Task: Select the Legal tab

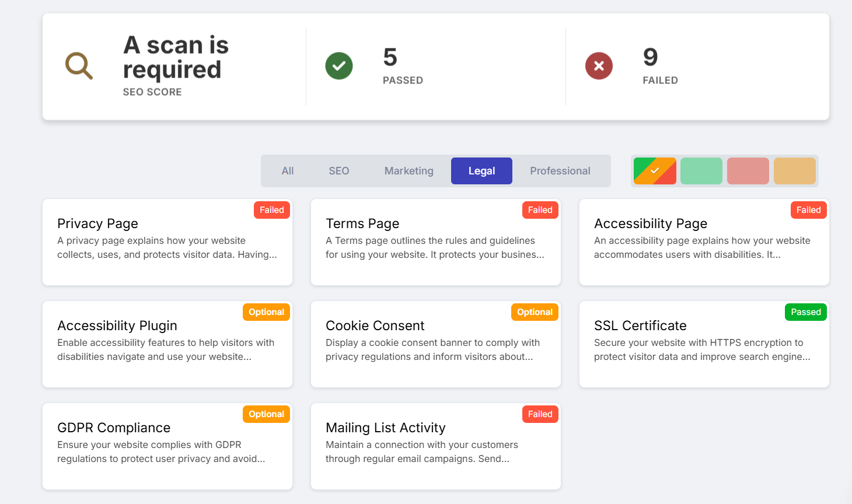Action: point(481,171)
